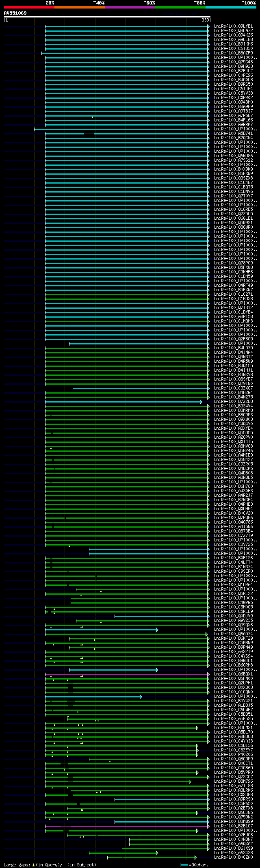This screenshot has height=868, width=260.
Task: Select label UniRef100_Q6BQX1
Action: tap(233, 674)
